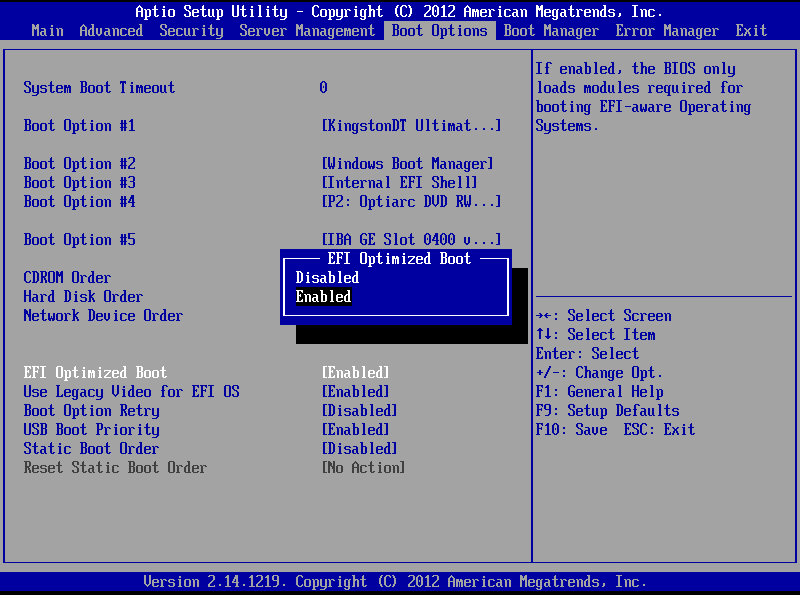
Task: Switch to the Advanced tab
Action: (x=111, y=31)
